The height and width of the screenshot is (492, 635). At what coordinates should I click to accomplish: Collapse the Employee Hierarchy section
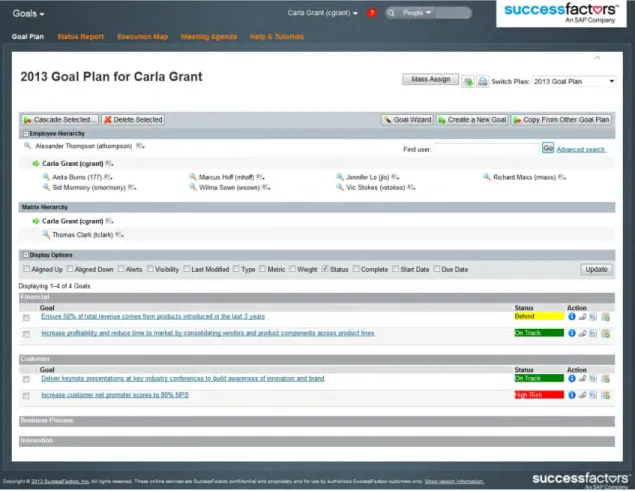[x=26, y=134]
